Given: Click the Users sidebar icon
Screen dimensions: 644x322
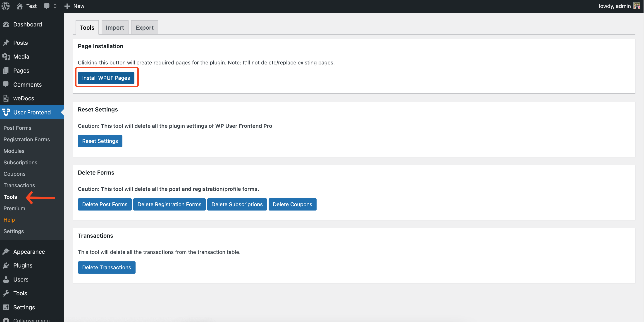Looking at the screenshot, I should 6,279.
